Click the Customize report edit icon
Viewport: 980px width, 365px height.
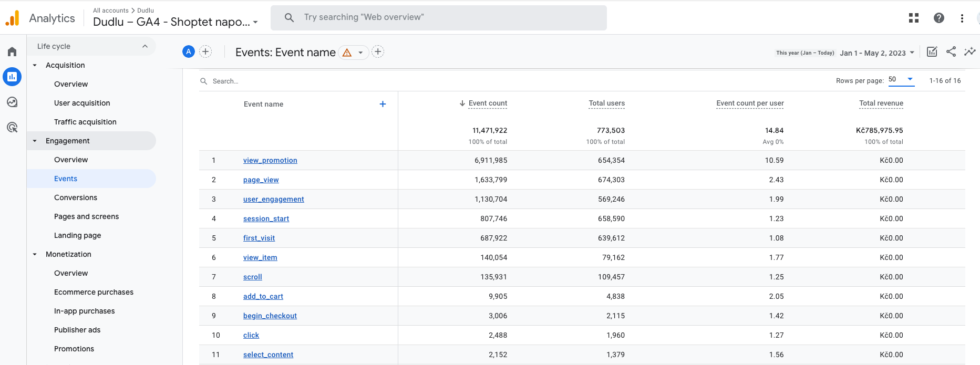pos(932,51)
